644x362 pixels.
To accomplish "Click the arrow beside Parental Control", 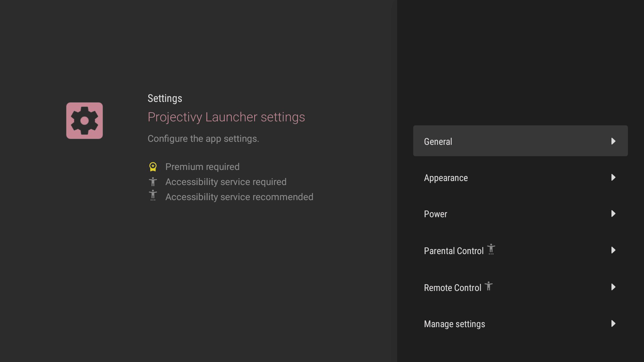I will click(x=613, y=250).
